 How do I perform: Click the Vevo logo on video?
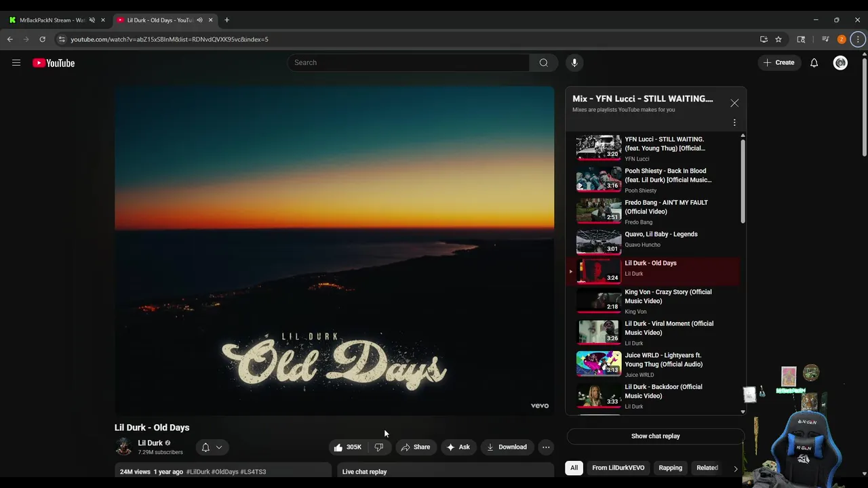pyautogui.click(x=540, y=406)
